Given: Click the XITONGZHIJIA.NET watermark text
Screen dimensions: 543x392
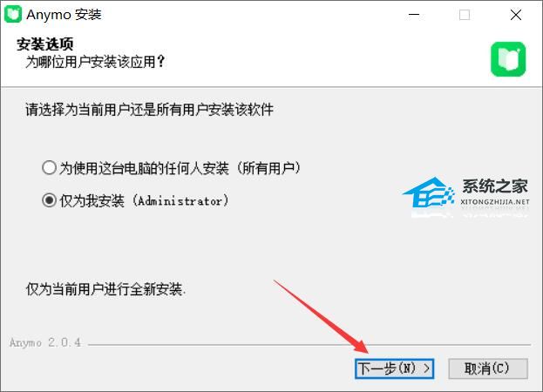Looking at the screenshot, I should click(x=495, y=202).
